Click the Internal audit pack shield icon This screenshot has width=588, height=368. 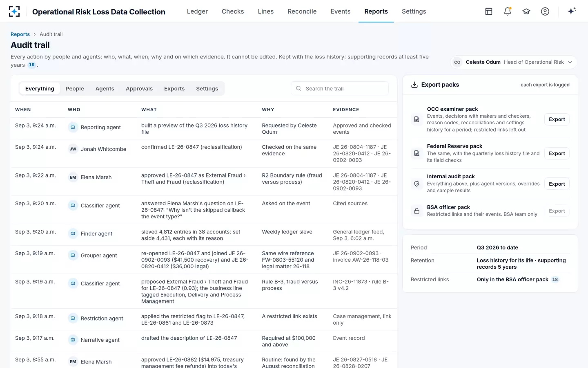click(416, 184)
